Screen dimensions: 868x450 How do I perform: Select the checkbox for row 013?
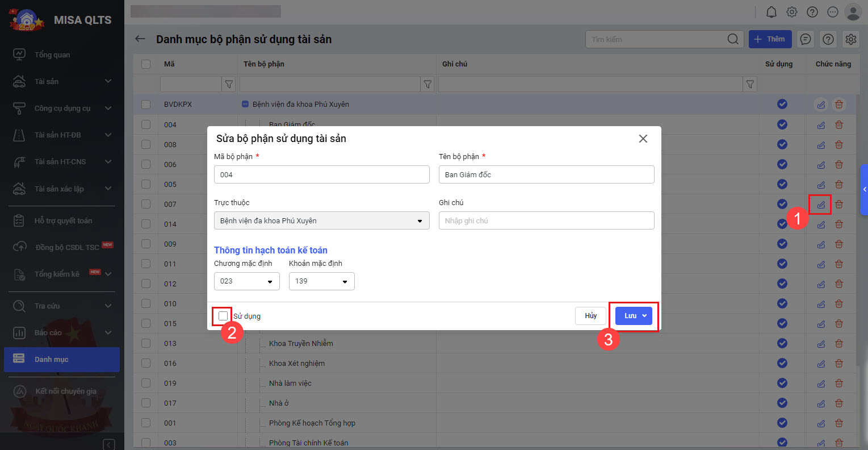pos(146,344)
